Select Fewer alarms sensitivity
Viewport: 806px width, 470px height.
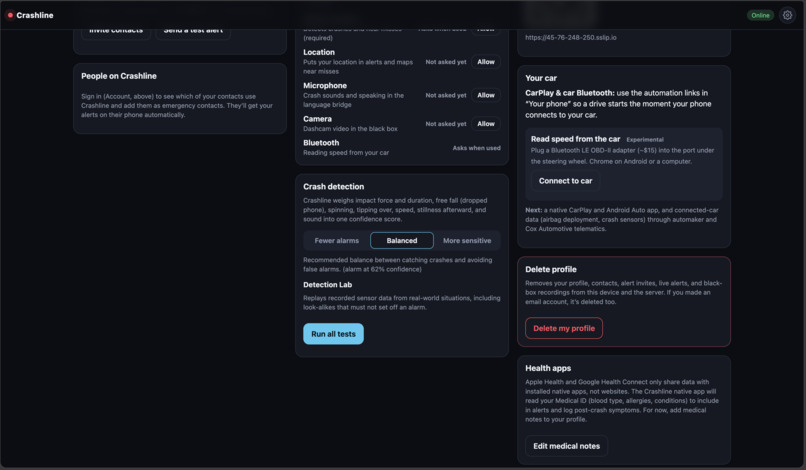click(337, 240)
